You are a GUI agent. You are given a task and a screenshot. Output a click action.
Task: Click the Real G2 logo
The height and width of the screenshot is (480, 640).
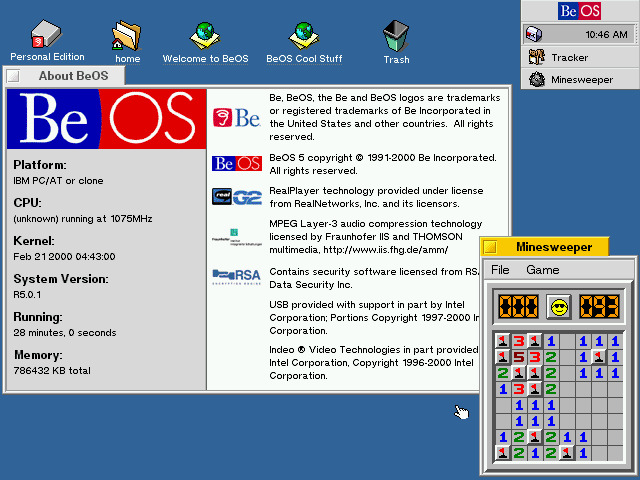[x=237, y=196]
